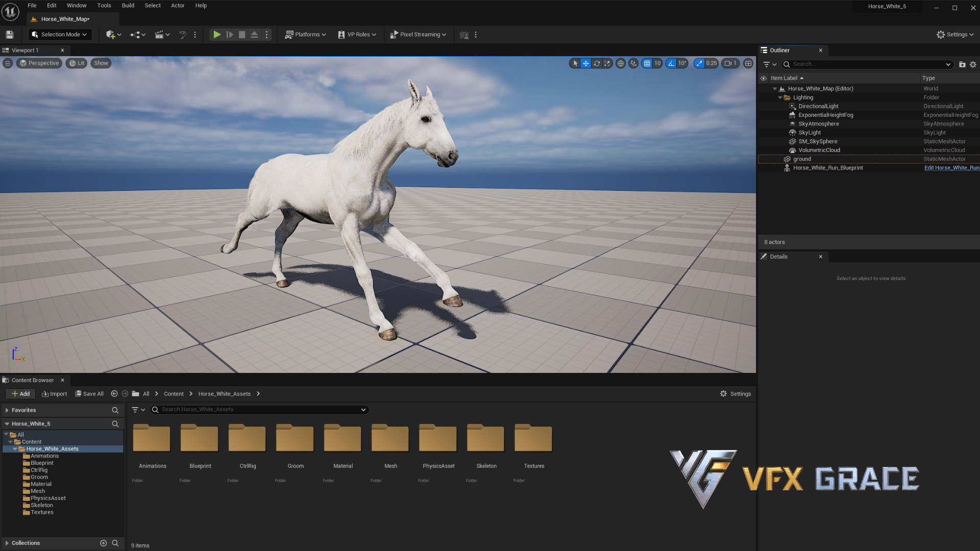Open the Platforms dropdown

305,35
